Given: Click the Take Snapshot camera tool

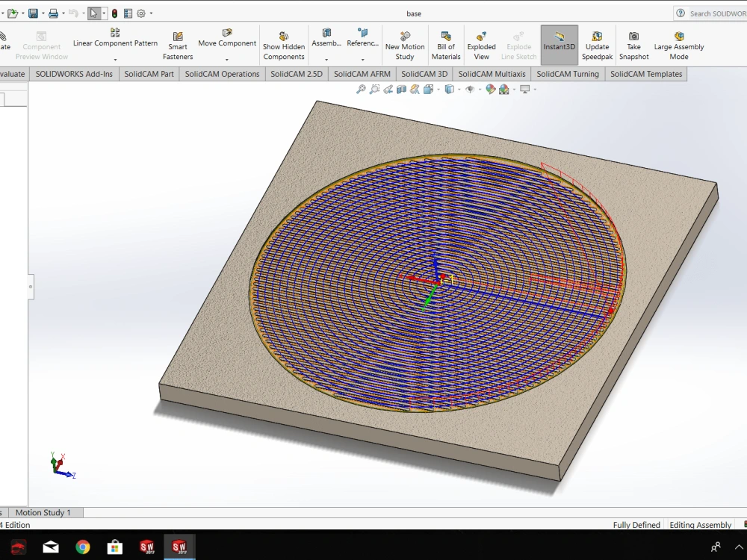Looking at the screenshot, I should 633,46.
